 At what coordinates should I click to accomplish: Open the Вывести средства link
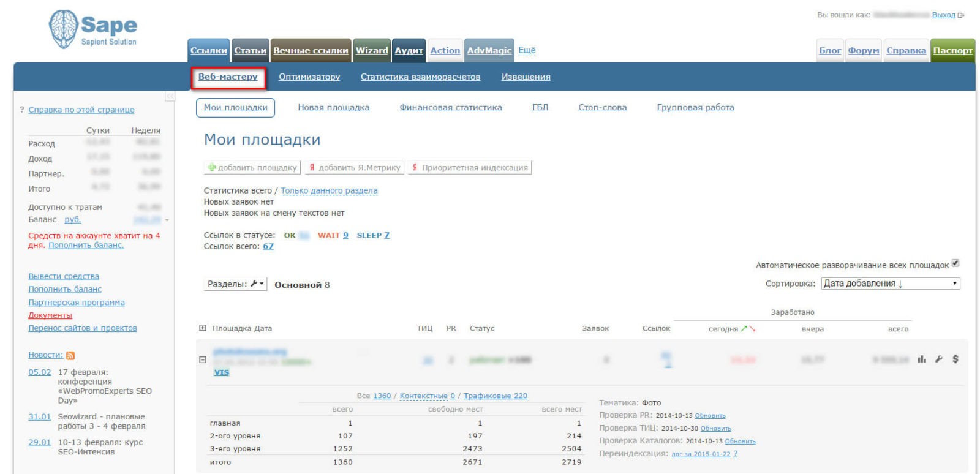(x=64, y=276)
